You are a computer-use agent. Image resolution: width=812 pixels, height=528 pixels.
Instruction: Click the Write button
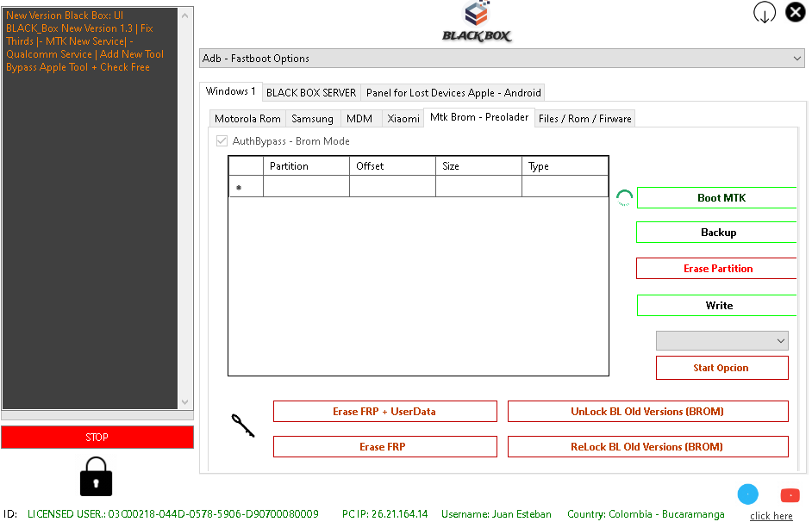[x=716, y=306]
